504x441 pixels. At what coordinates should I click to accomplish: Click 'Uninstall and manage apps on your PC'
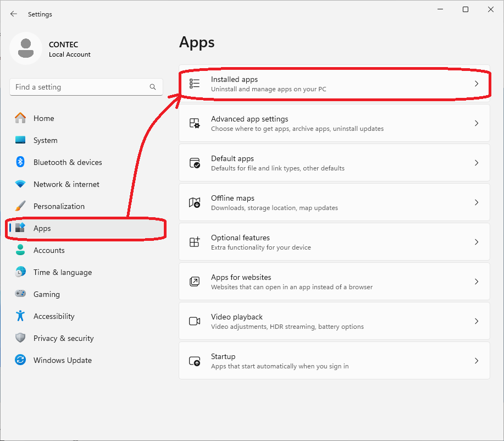268,89
